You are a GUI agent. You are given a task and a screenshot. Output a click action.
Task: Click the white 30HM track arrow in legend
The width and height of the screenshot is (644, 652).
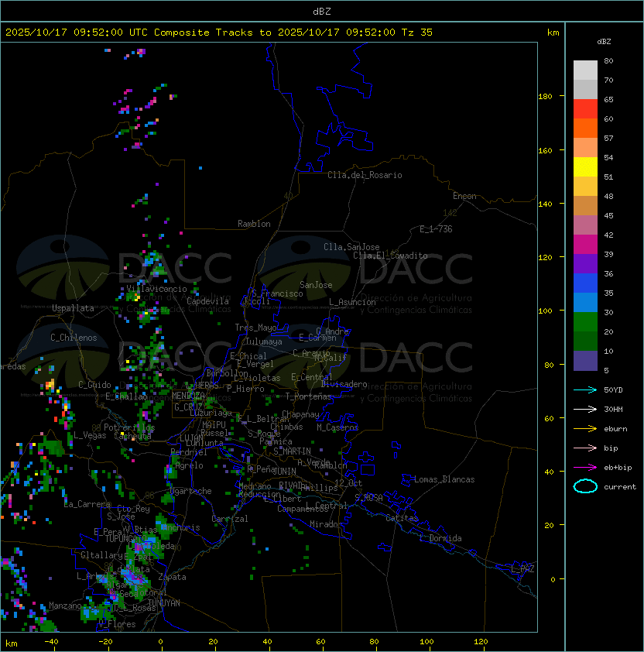[x=585, y=409]
